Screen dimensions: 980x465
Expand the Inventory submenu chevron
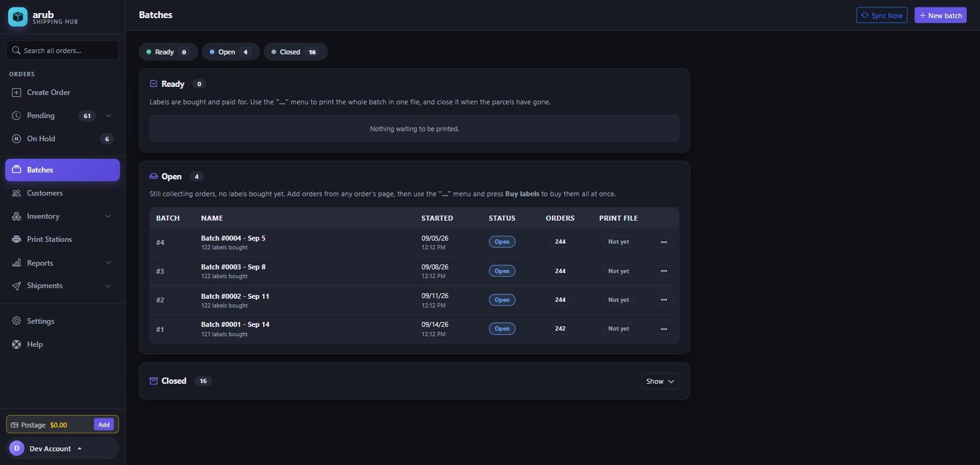[108, 216]
